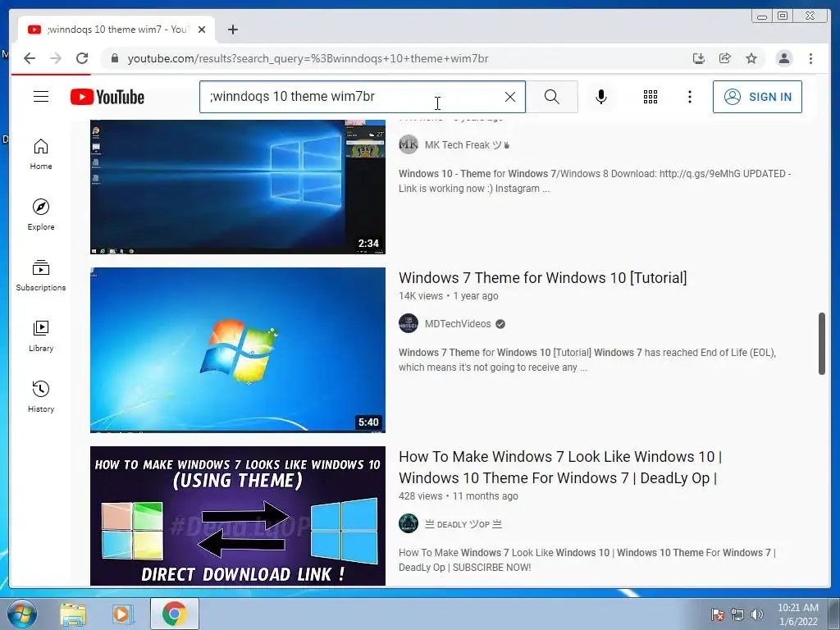Viewport: 840px width, 630px height.
Task: Open the Windows Start orb
Action: coord(22,614)
